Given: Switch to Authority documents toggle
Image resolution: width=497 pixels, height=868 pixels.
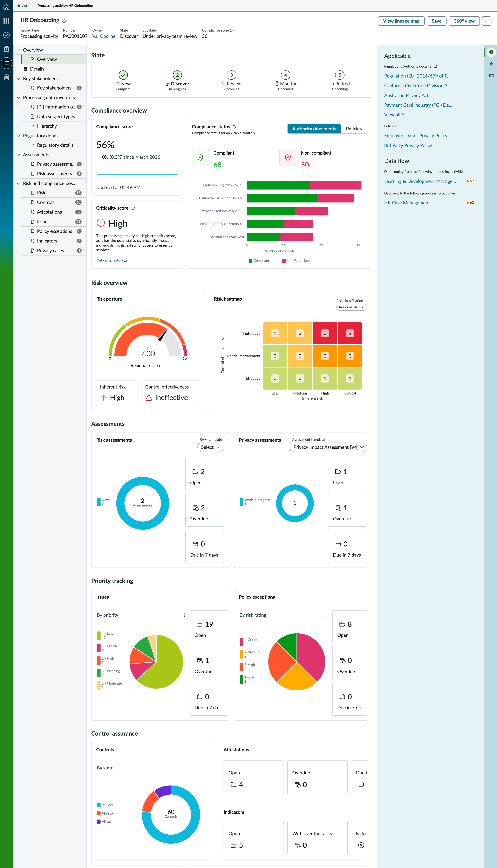Looking at the screenshot, I should [x=314, y=129].
